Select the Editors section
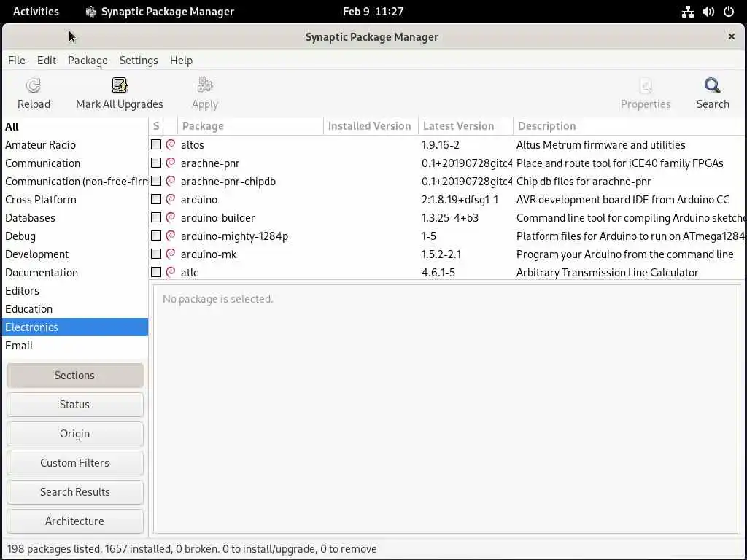 click(75, 291)
